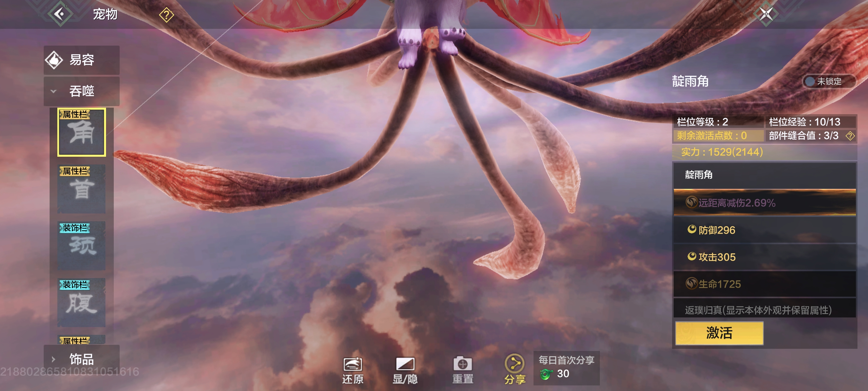Tap the 宠物 page title
Viewport: 868px width, 391px height.
[105, 15]
